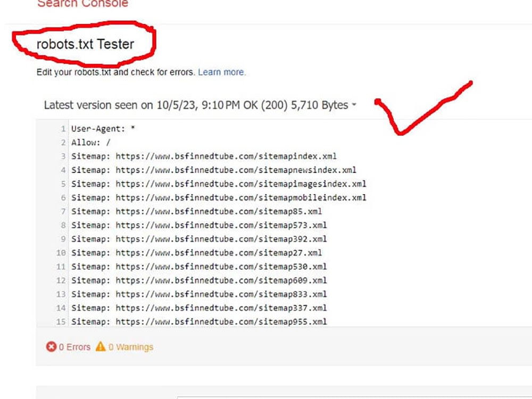
Task: Click the sitemap27.xml line
Action: click(x=196, y=253)
